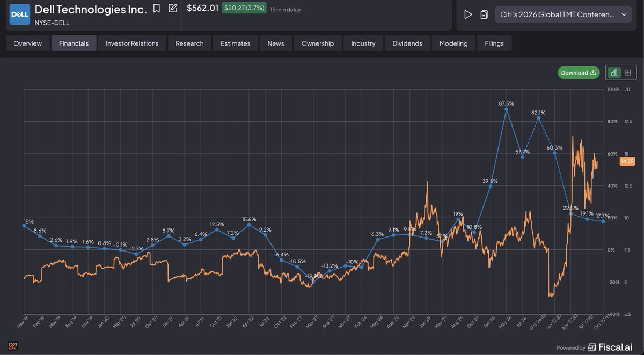Open the Modeling tab
Screen dimensions: 644x355
pos(453,43)
